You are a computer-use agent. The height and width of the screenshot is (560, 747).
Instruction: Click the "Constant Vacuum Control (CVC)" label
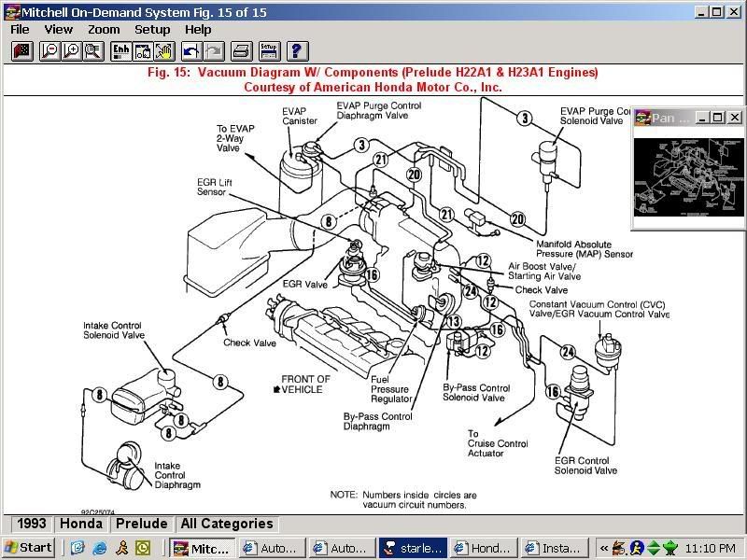[597, 304]
